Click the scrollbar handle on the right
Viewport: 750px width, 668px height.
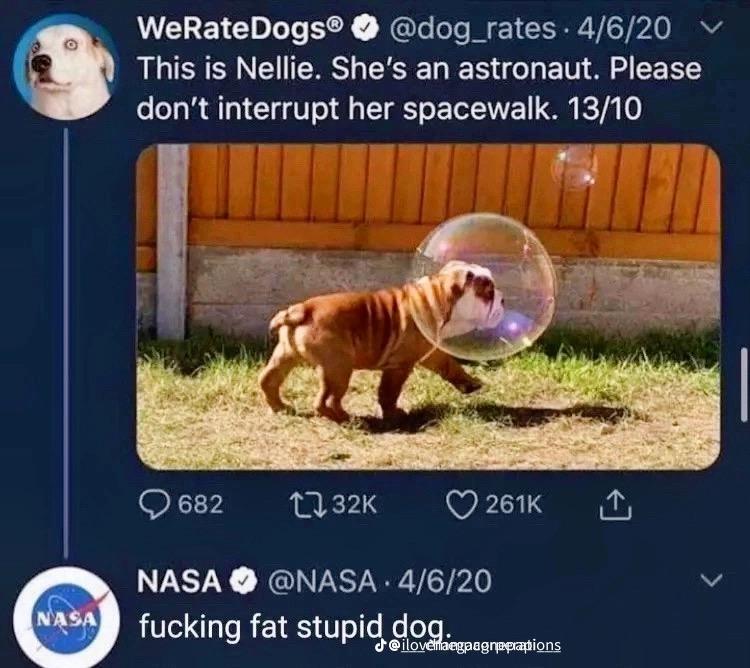pos(744,384)
